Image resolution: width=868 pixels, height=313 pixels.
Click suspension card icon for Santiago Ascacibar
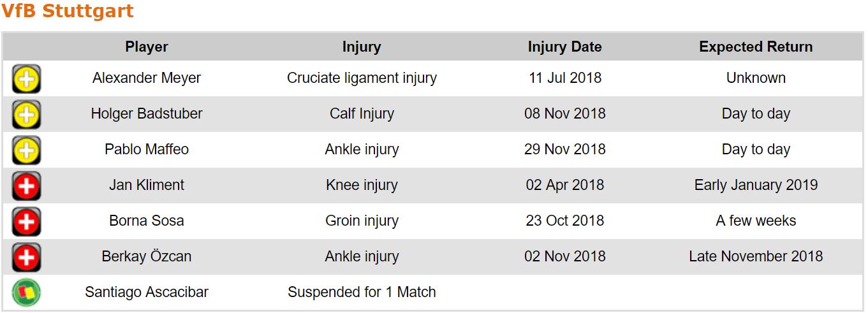click(x=26, y=293)
